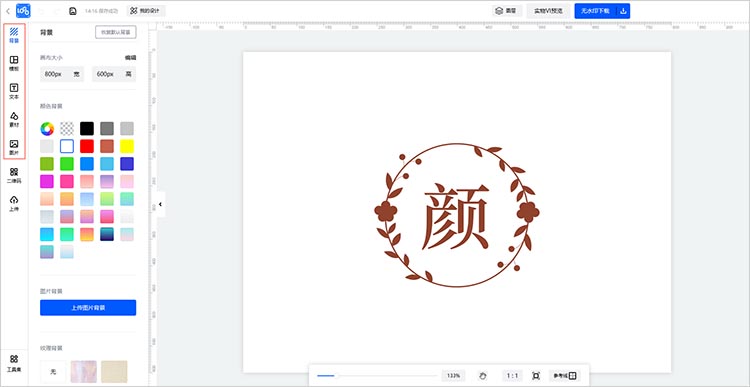Screen dimensions: 750x387
Task: Select the indigo blue background swatch
Action: [x=127, y=164]
